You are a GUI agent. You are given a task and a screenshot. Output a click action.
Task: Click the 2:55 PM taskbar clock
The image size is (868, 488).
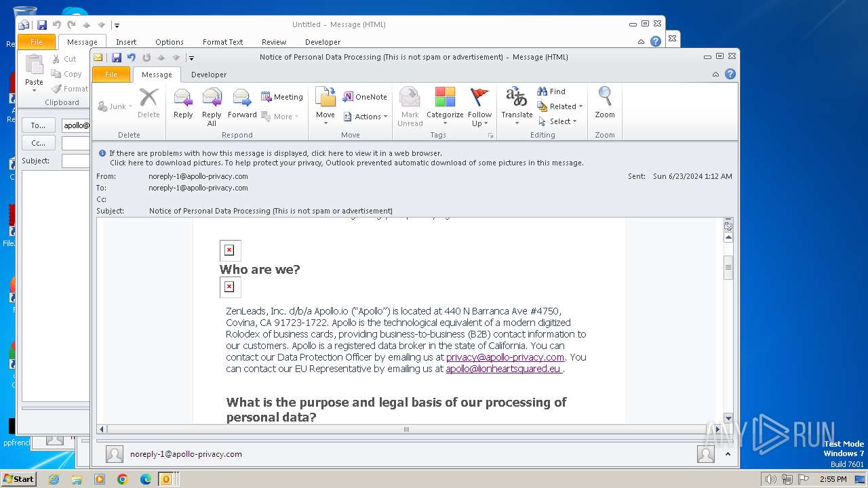point(833,479)
